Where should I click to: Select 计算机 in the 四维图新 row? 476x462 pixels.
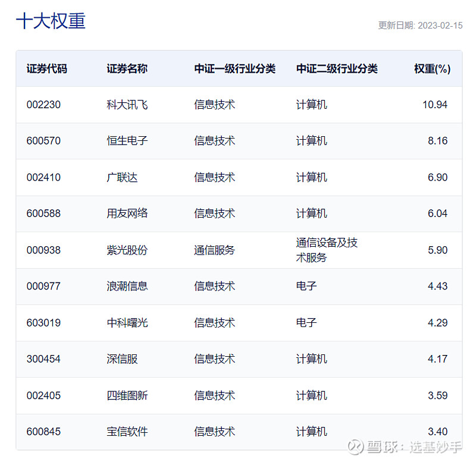click(x=311, y=395)
